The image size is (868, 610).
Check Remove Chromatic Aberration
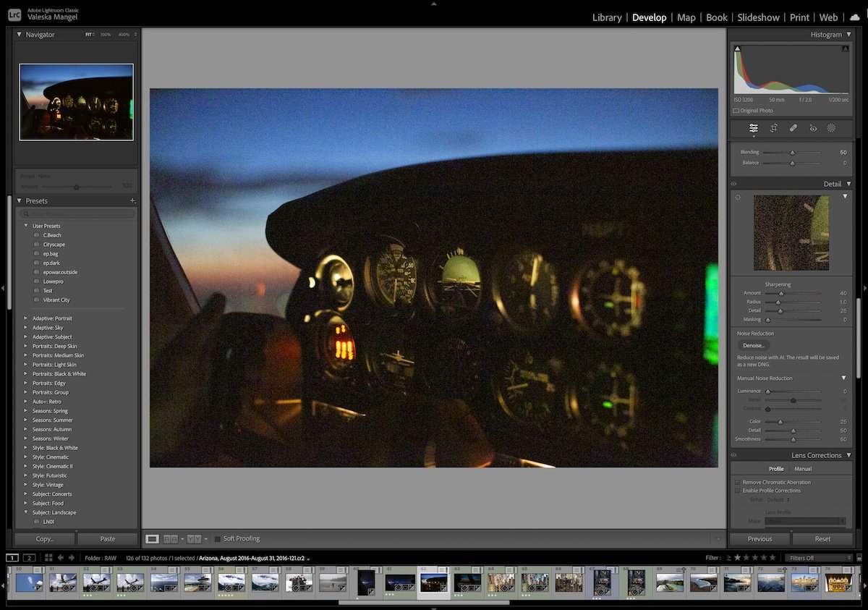tap(738, 482)
